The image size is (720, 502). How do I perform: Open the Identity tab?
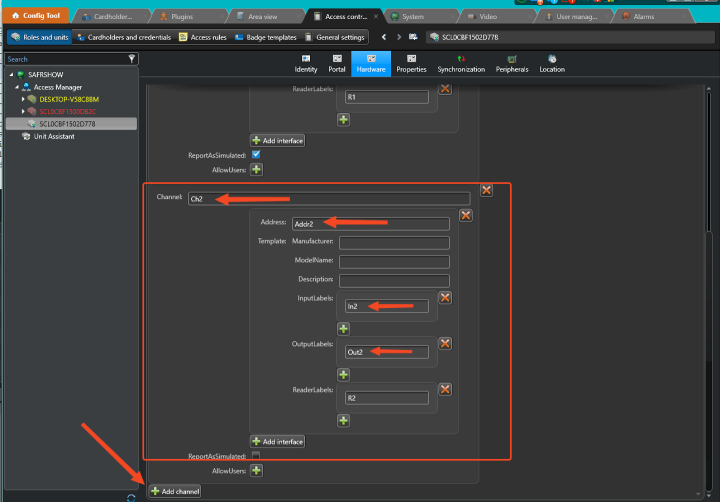click(x=306, y=64)
